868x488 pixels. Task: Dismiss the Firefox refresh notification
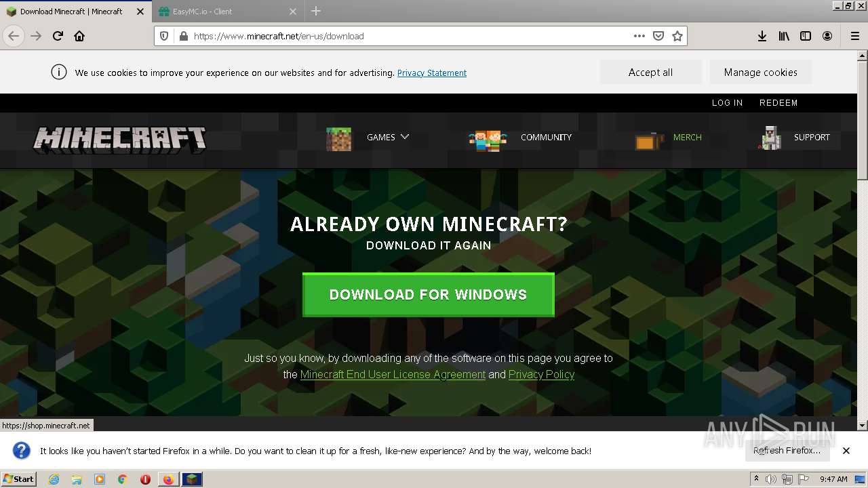846,450
